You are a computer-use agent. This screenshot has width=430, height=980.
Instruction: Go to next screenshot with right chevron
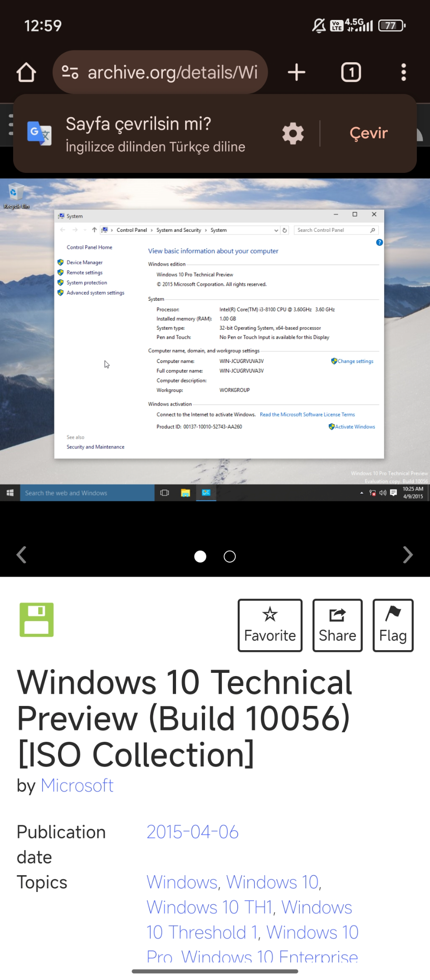pos(408,554)
